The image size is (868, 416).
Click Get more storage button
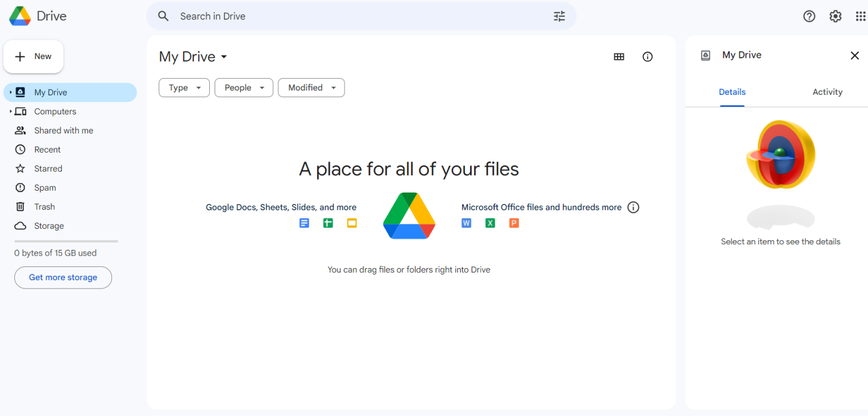pos(63,278)
